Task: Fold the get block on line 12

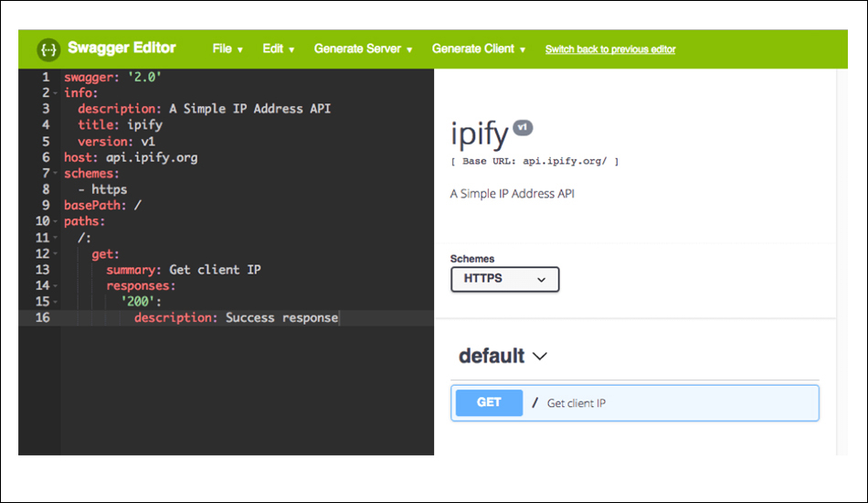Action: [56, 253]
